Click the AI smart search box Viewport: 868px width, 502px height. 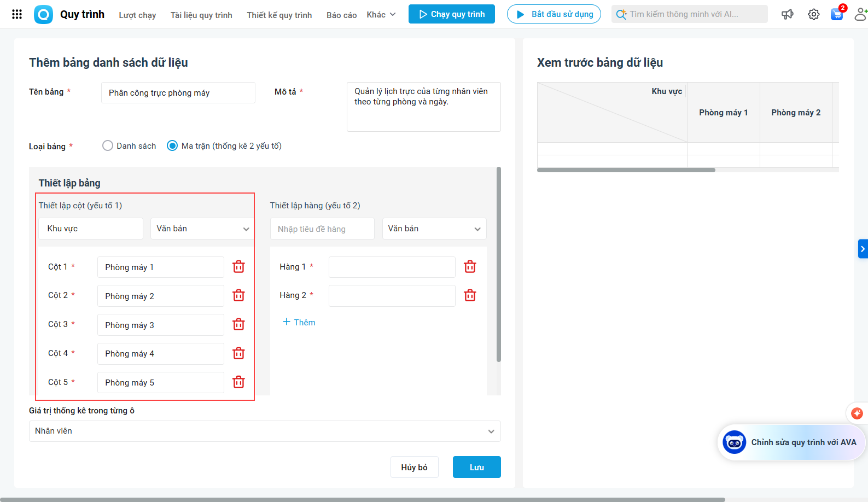click(x=690, y=14)
